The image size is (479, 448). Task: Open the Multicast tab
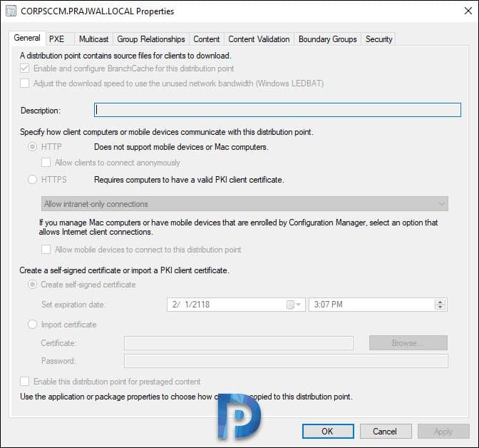93,39
